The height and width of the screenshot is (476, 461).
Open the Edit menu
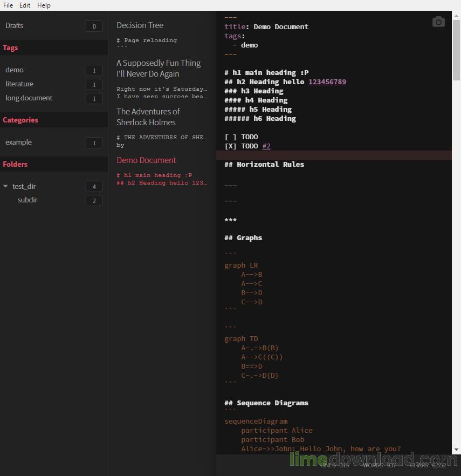pyautogui.click(x=25, y=5)
